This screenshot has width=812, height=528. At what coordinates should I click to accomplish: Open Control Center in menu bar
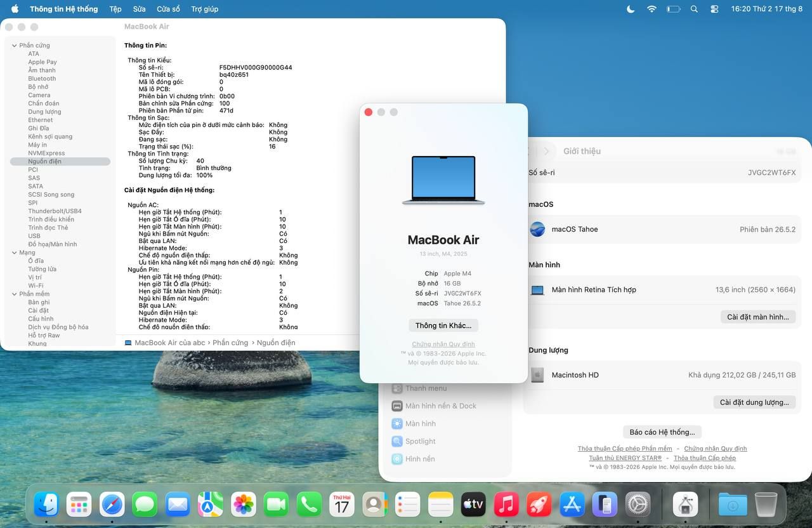click(x=714, y=9)
